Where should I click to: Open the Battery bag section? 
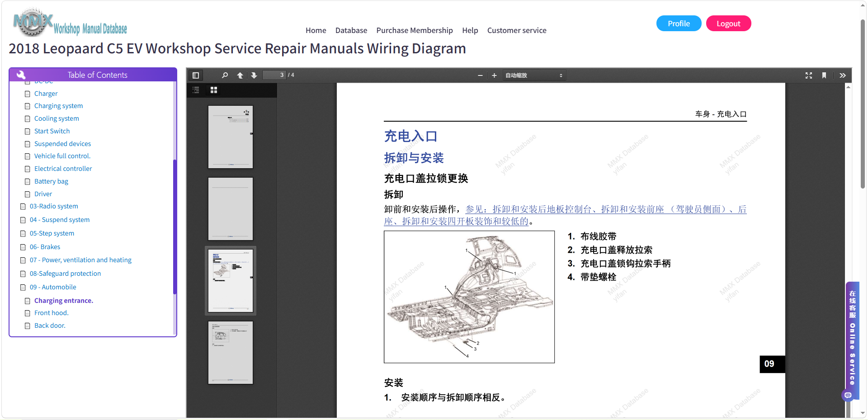click(x=51, y=181)
